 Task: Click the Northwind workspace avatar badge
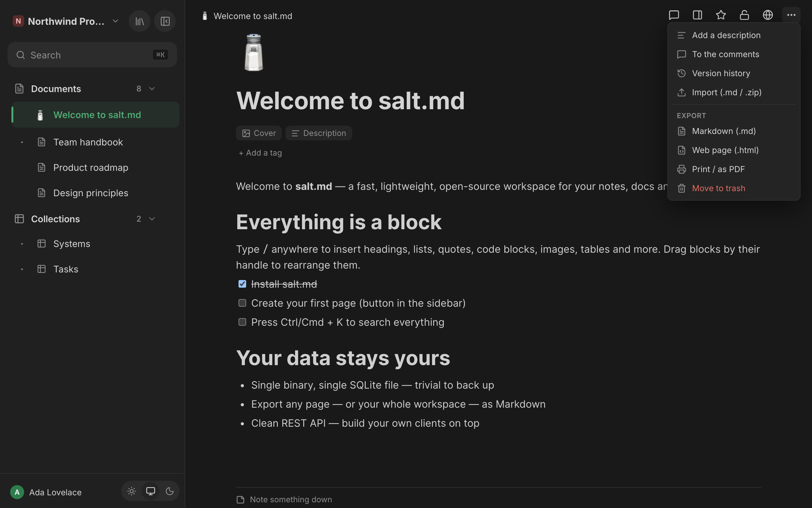(18, 21)
